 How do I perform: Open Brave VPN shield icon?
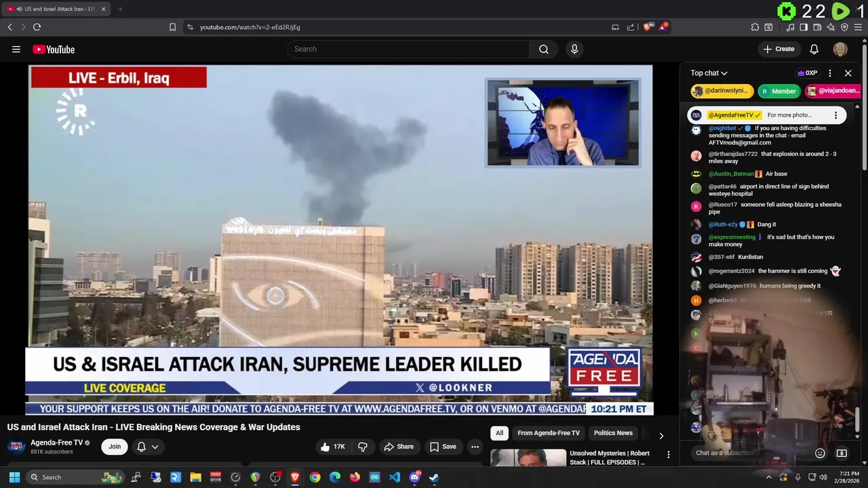click(x=844, y=27)
